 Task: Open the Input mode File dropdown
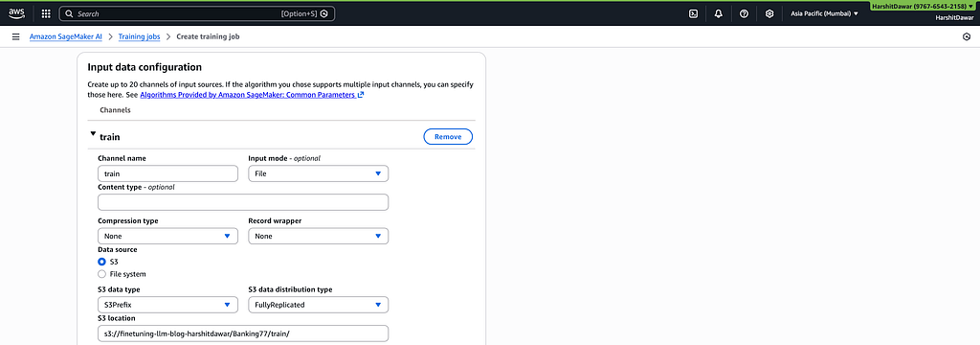pyautogui.click(x=318, y=173)
